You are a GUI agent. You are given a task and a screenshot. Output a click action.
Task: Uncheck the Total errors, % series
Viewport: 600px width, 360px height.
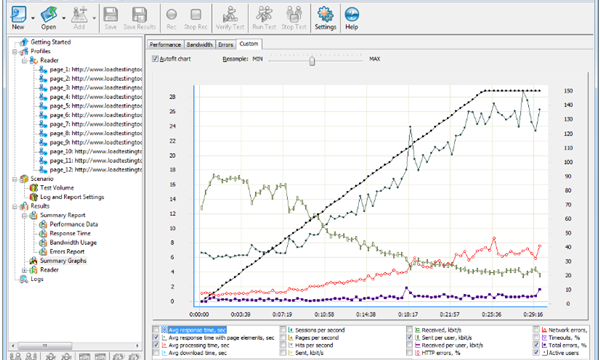[536, 345]
